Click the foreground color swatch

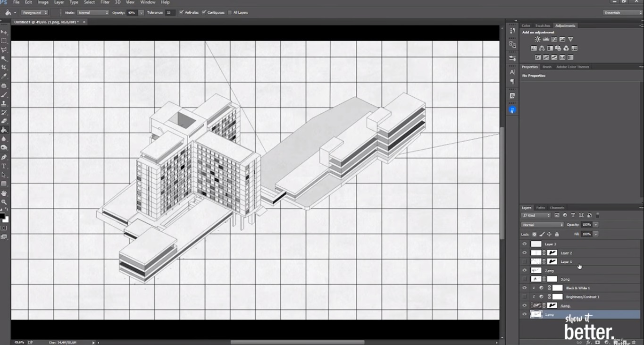coord(3,216)
